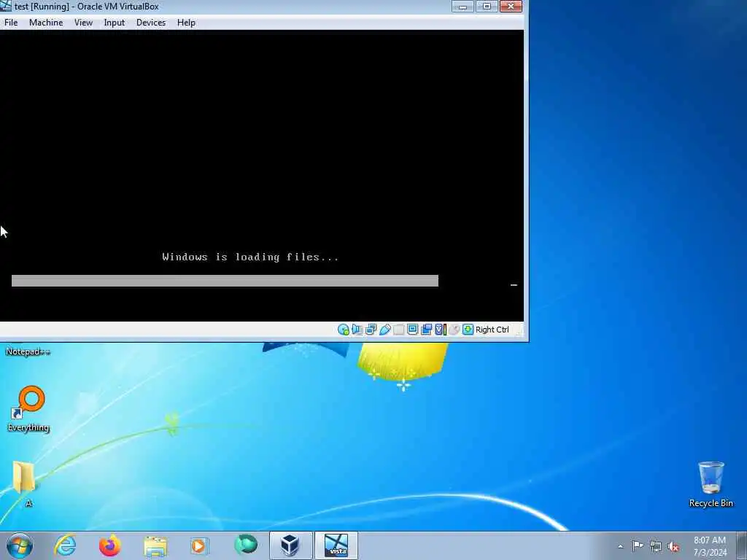Click the 'Windows is loading files...' text
The image size is (747, 560).
coord(251,257)
